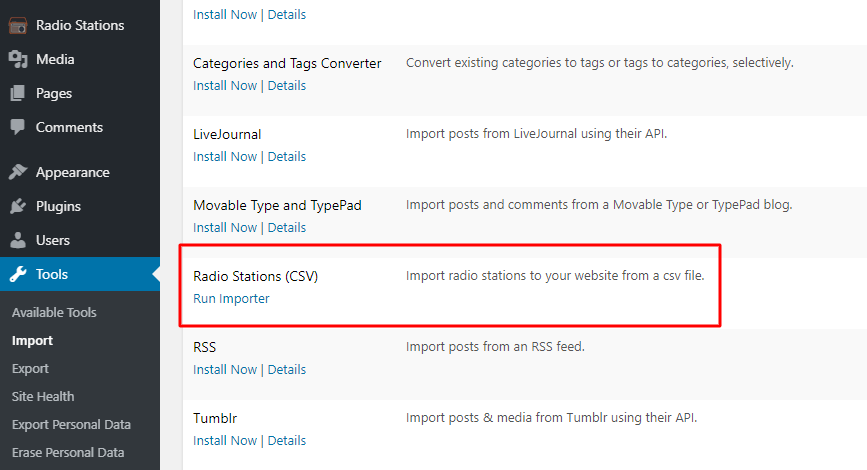This screenshot has width=867, height=470.
Task: View Details for the RSS importer
Action: click(287, 369)
